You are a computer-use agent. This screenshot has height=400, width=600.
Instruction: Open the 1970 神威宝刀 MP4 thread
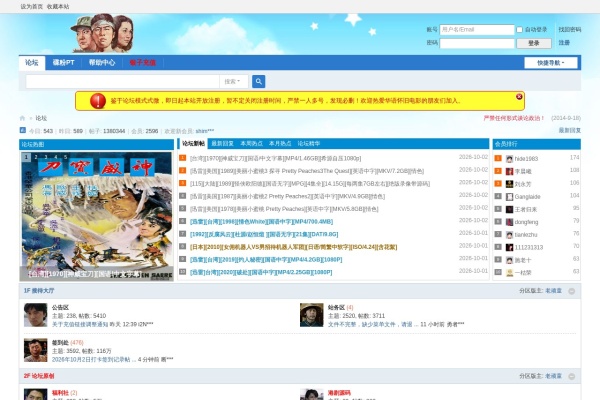(x=276, y=158)
